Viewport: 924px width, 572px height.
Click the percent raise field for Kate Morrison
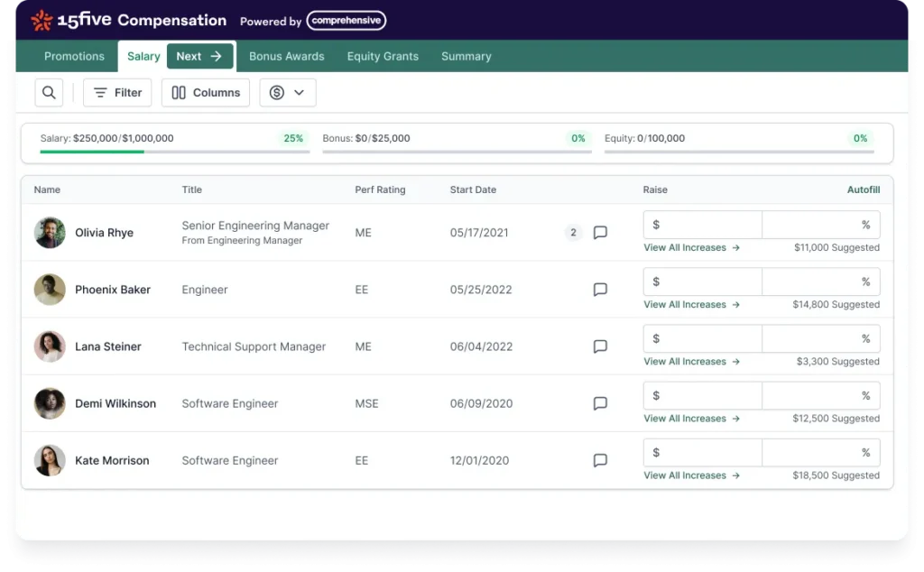click(x=820, y=452)
